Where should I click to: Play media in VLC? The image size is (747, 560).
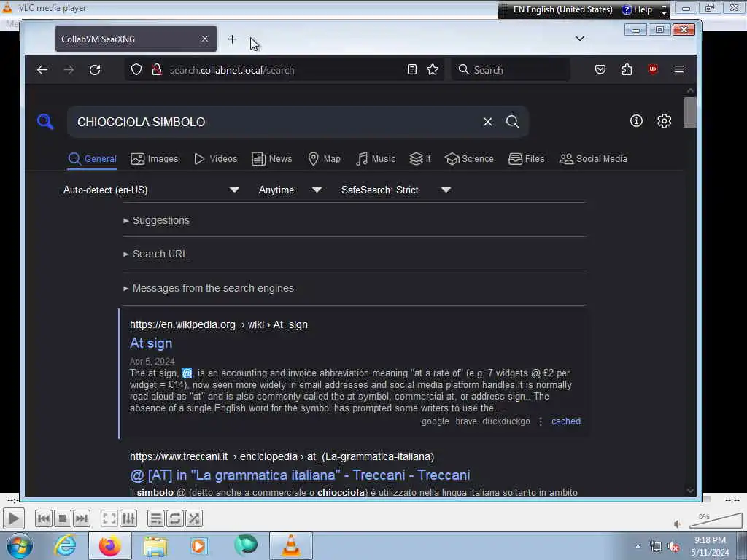pos(13,518)
